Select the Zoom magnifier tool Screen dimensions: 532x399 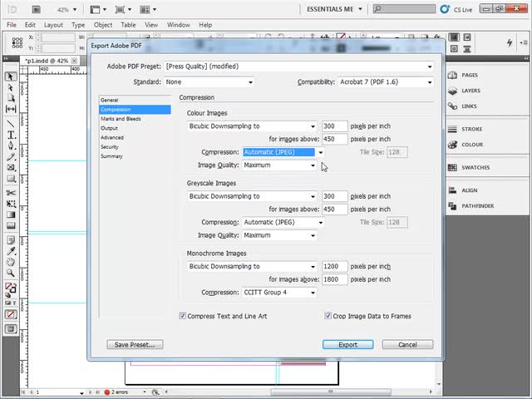click(x=11, y=273)
